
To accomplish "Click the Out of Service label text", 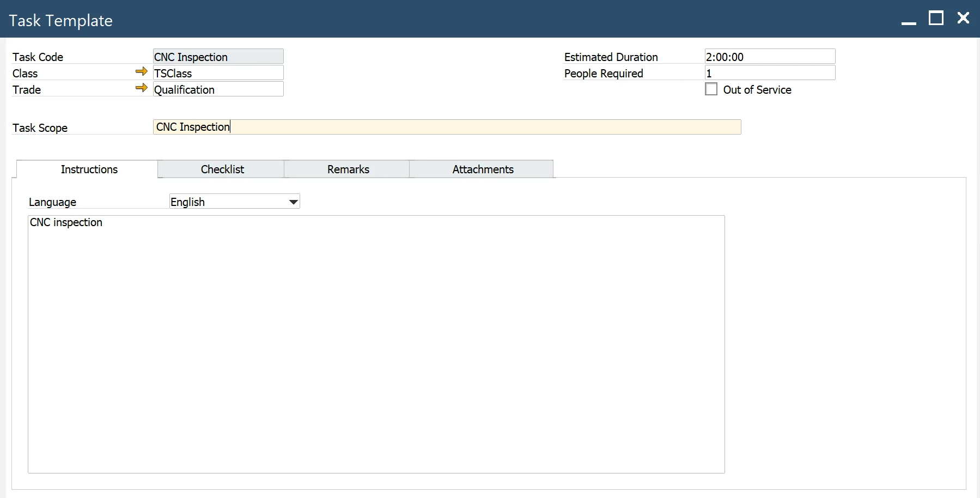I will (757, 90).
